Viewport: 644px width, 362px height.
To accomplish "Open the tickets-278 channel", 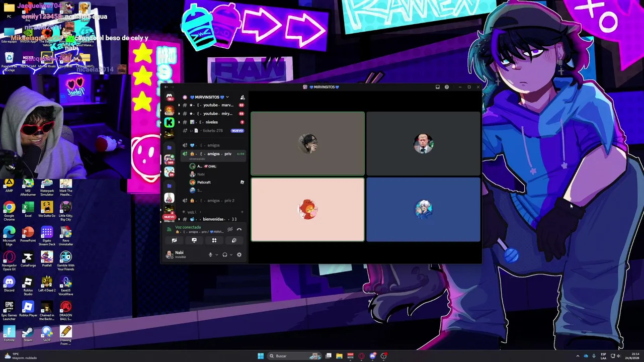I will [213, 131].
